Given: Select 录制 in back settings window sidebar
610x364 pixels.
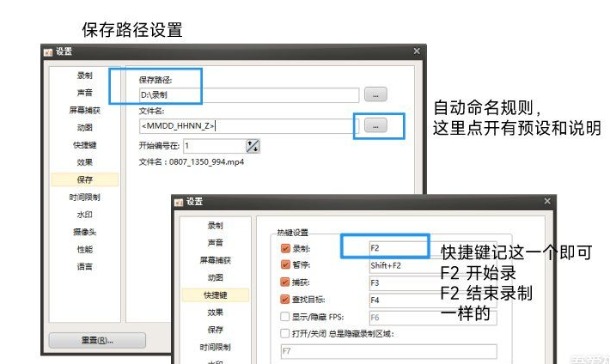Looking at the screenshot, I should pos(84,76).
